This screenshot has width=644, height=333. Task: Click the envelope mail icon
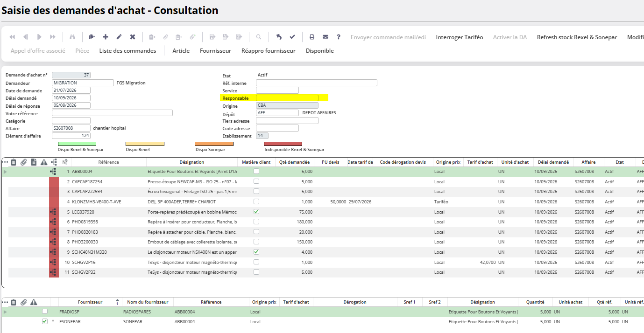click(326, 37)
